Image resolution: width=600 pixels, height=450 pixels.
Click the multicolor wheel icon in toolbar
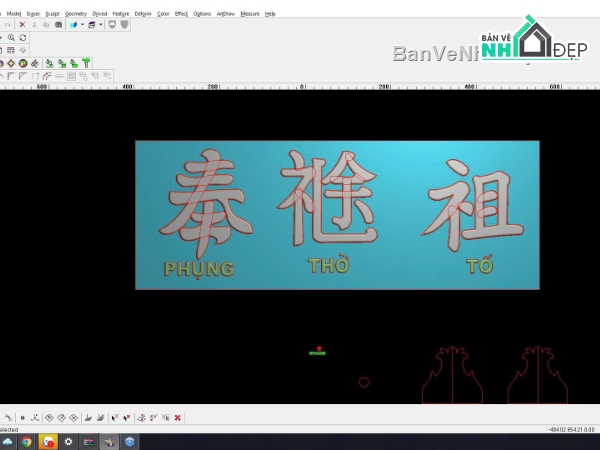pos(23,63)
